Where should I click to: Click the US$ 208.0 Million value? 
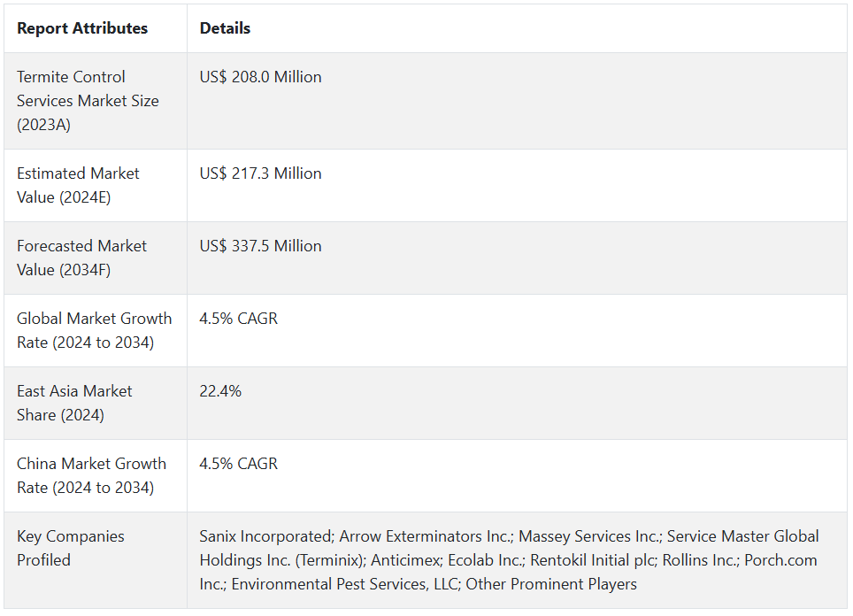tap(260, 77)
